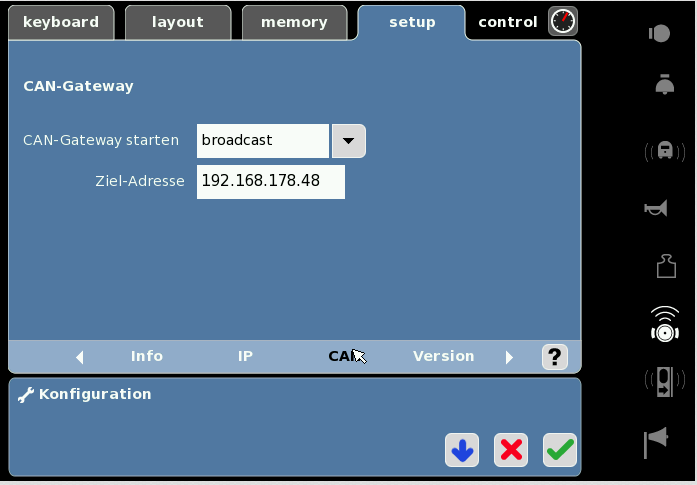Toggle the highlighted speaker sound icon
Screen dimensions: 697x485
point(665,323)
